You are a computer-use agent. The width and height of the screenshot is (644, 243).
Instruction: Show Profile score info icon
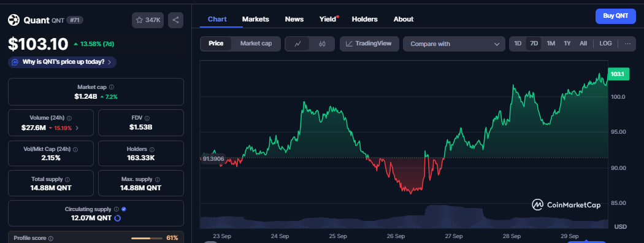coord(50,238)
